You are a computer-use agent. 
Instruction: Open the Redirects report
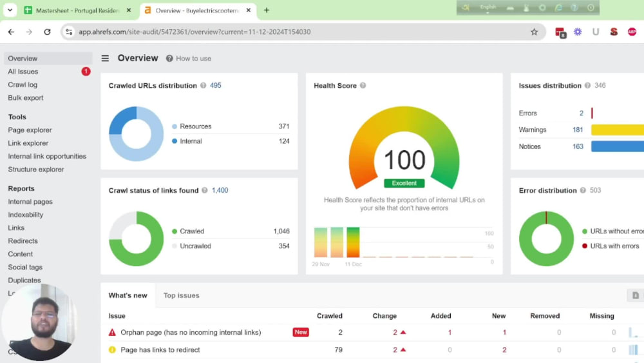point(23,241)
